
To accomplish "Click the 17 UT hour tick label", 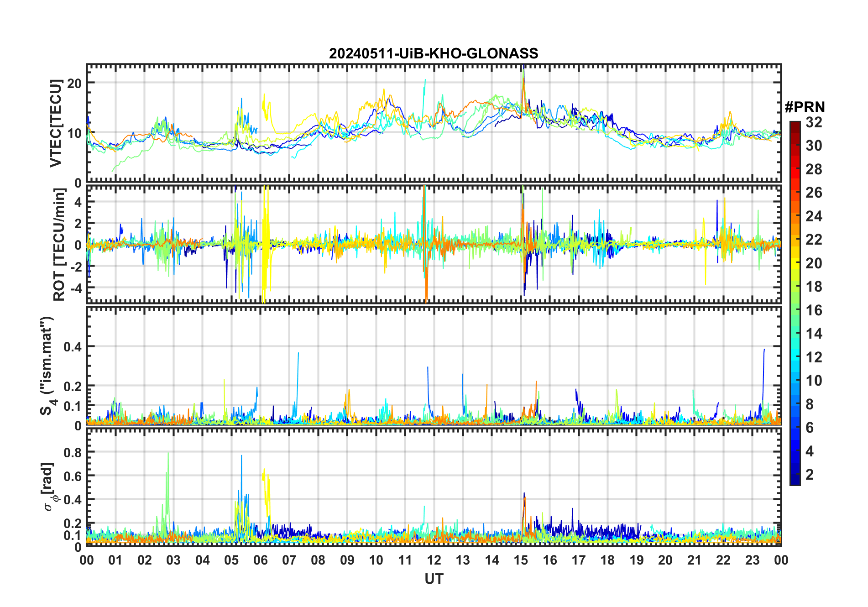I will click(x=579, y=560).
